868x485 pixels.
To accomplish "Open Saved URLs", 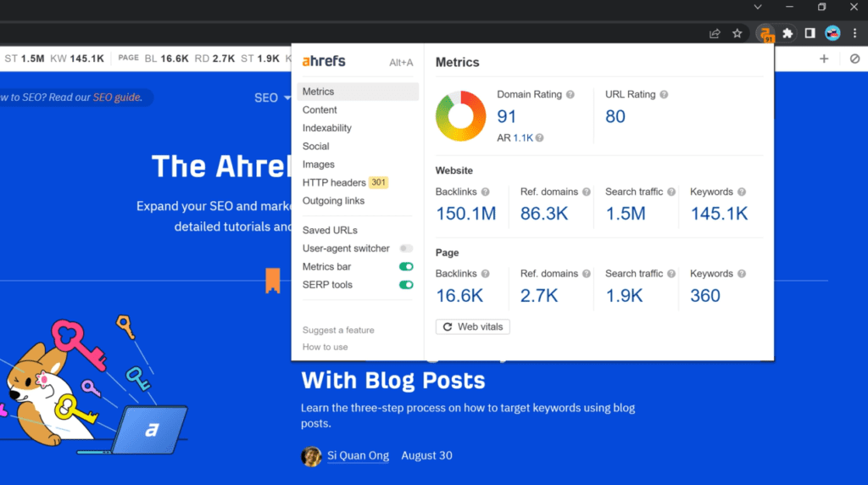I will point(330,231).
